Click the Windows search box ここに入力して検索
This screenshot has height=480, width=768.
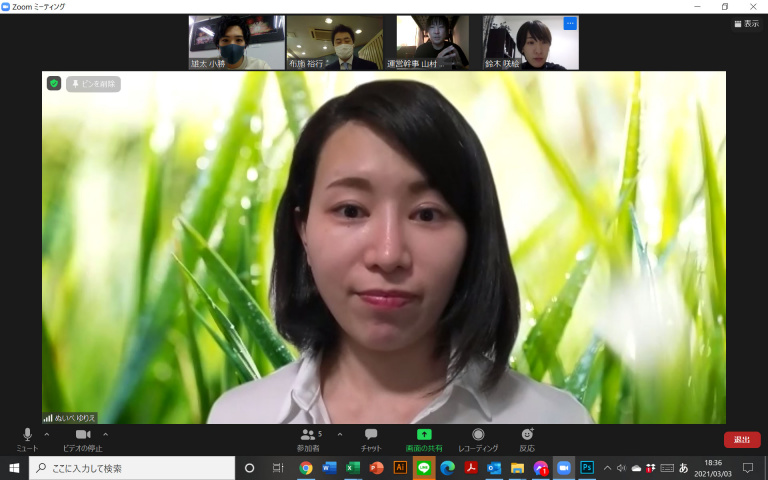(130, 468)
